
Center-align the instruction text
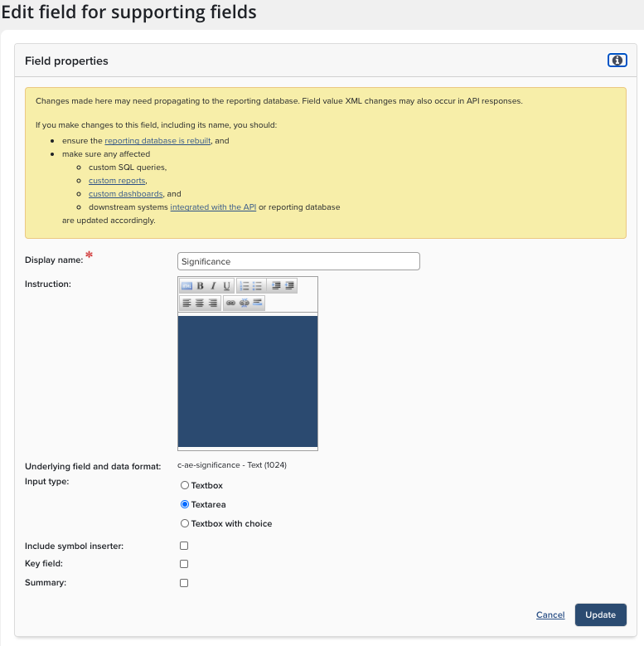click(200, 304)
